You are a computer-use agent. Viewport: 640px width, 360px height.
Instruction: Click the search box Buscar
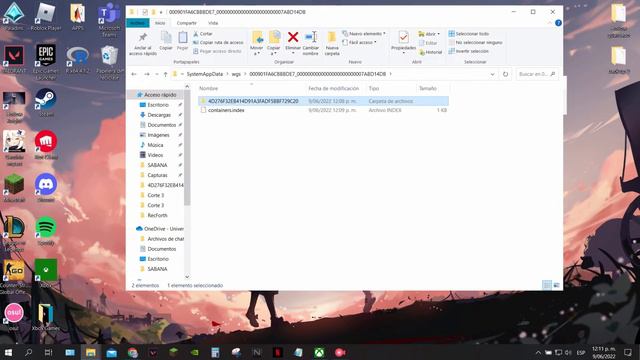click(536, 74)
